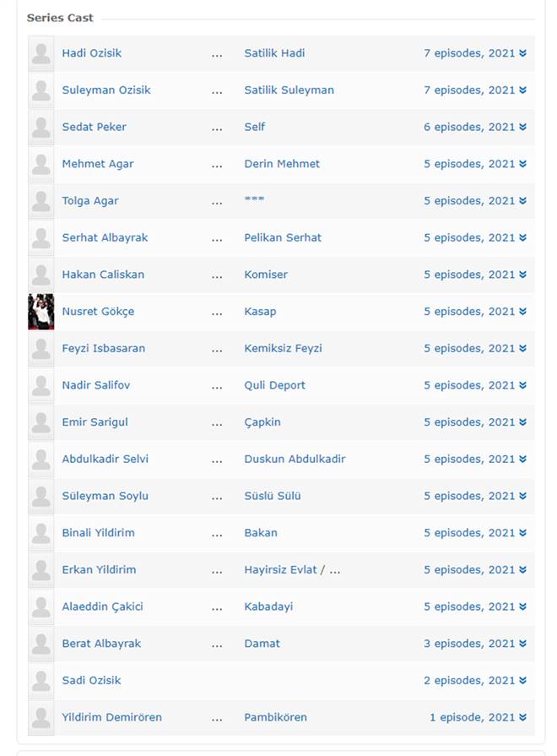Click Tolga Agar's placeholder avatar icon

pyautogui.click(x=41, y=201)
